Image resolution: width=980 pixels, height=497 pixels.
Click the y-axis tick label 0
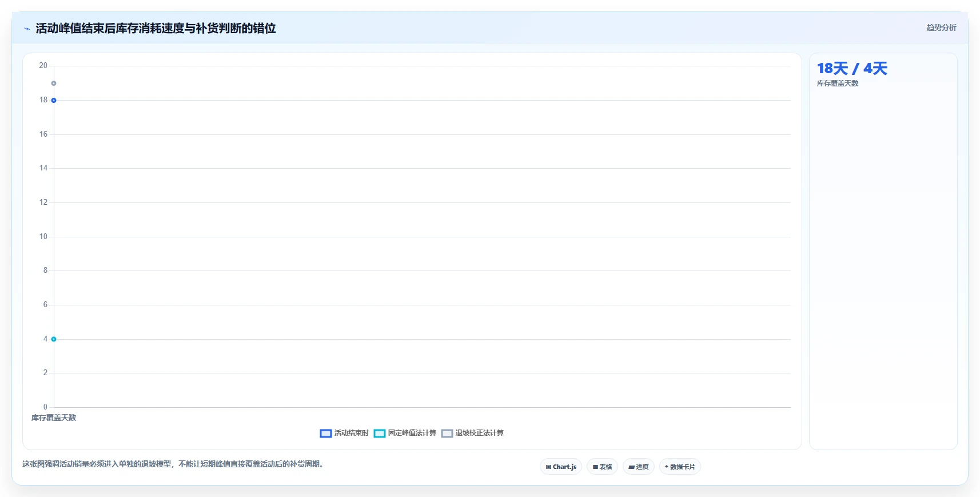[x=45, y=407]
